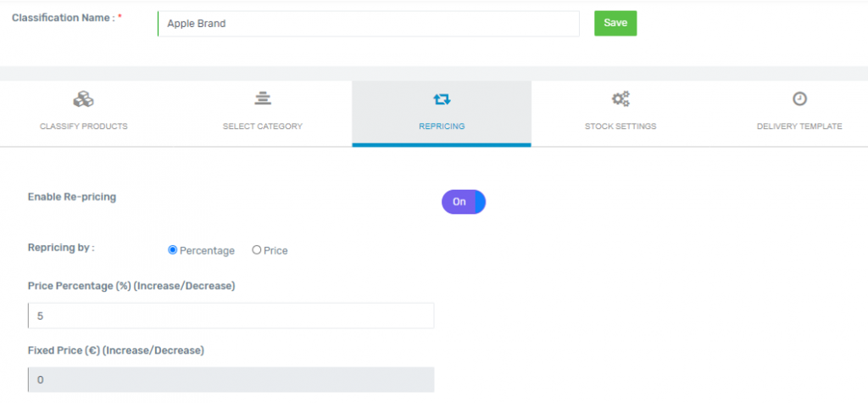Open the Repricing tab label
The width and height of the screenshot is (868, 403).
pos(442,126)
